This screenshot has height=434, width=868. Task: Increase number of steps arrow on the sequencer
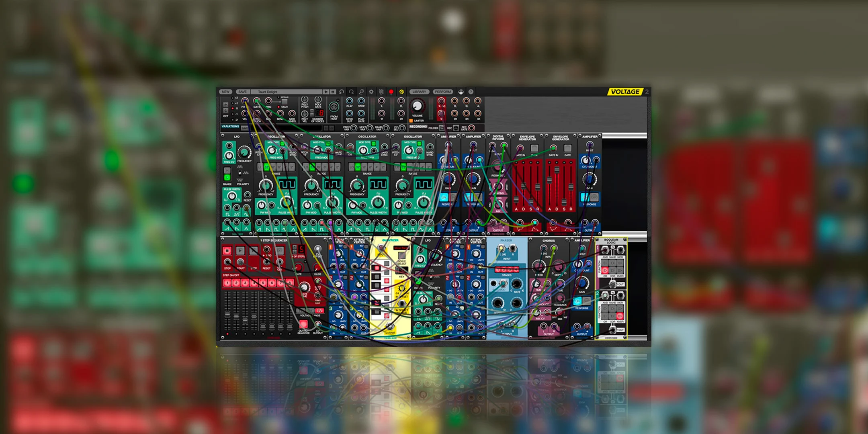click(295, 247)
